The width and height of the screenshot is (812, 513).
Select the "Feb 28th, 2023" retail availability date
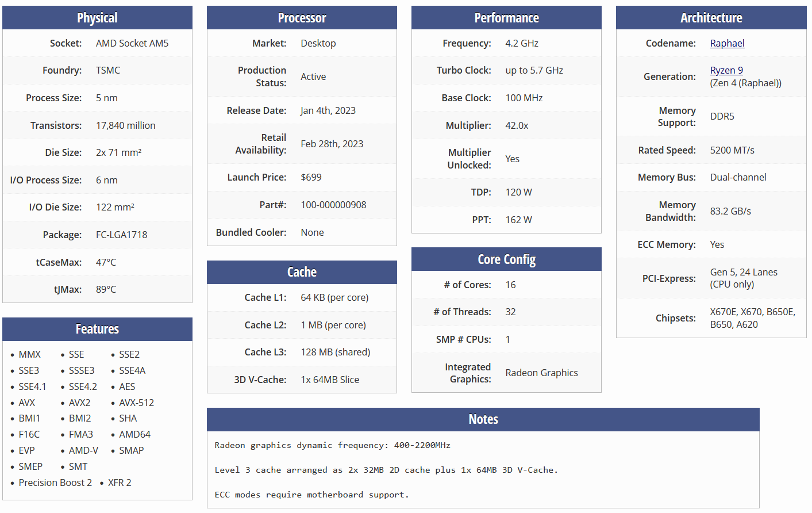click(x=332, y=144)
